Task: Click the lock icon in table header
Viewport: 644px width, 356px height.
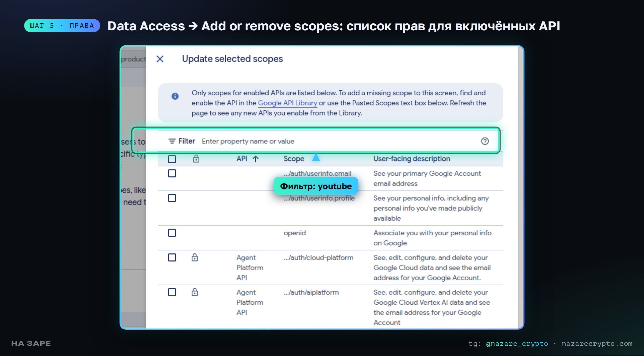Action: point(196,159)
